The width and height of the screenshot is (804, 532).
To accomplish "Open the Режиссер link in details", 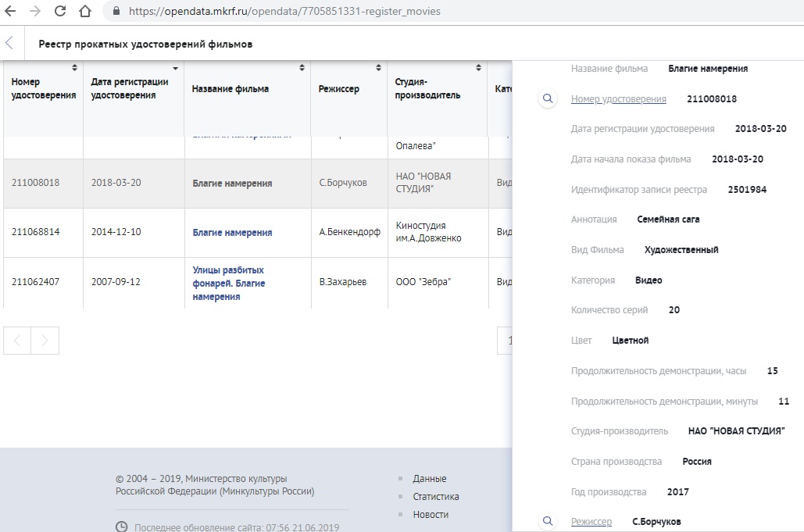I will point(591,522).
